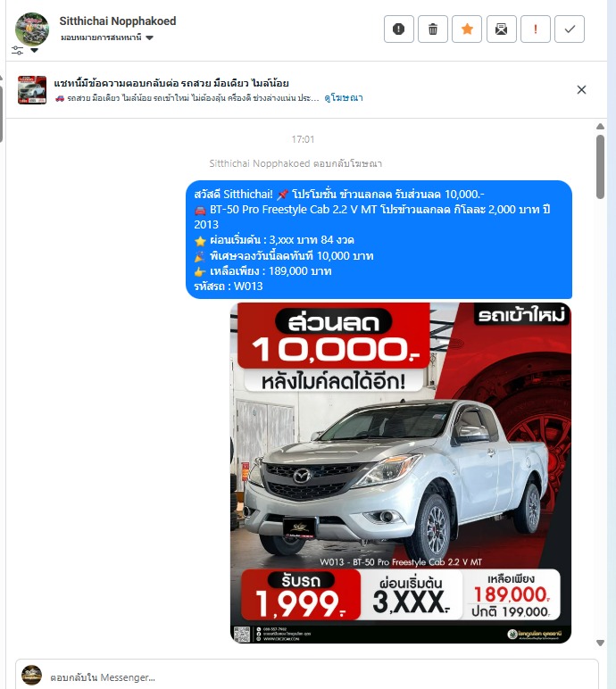Open the BT-50 promotional car image
Image resolution: width=616 pixels, height=689 pixels.
pos(401,473)
